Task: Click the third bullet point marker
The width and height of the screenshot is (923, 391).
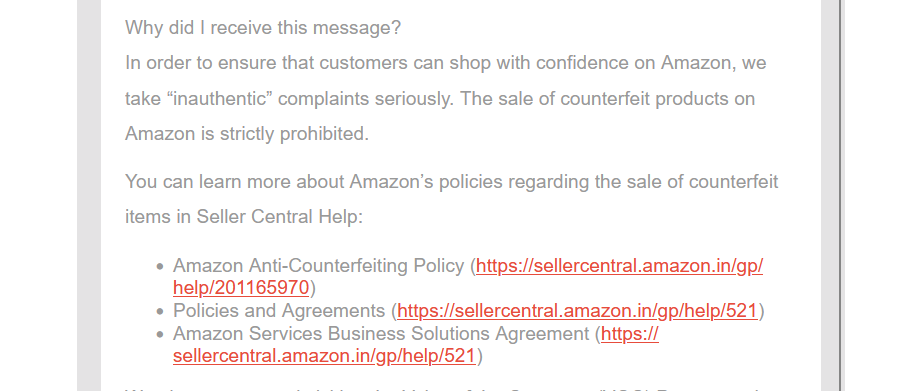Action: (x=160, y=334)
